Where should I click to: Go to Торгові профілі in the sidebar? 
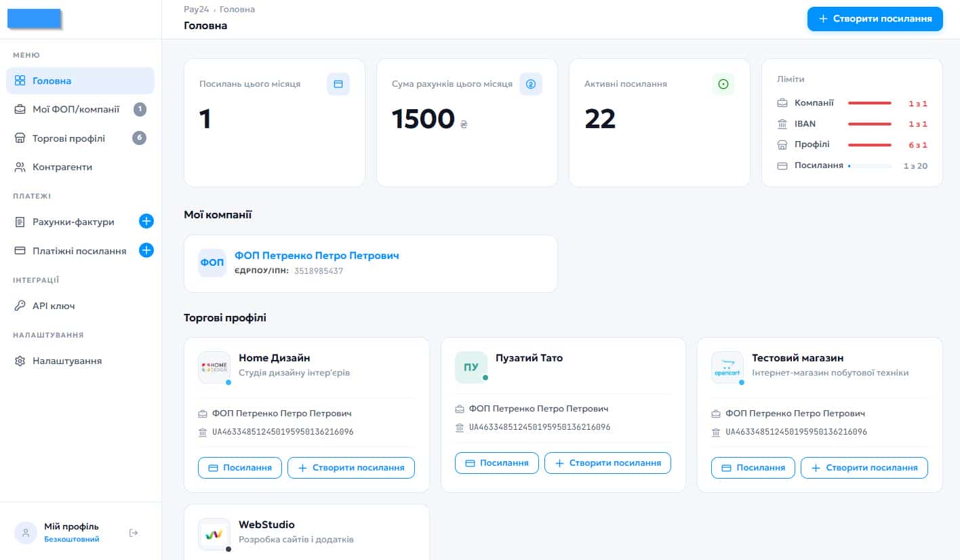click(x=81, y=138)
